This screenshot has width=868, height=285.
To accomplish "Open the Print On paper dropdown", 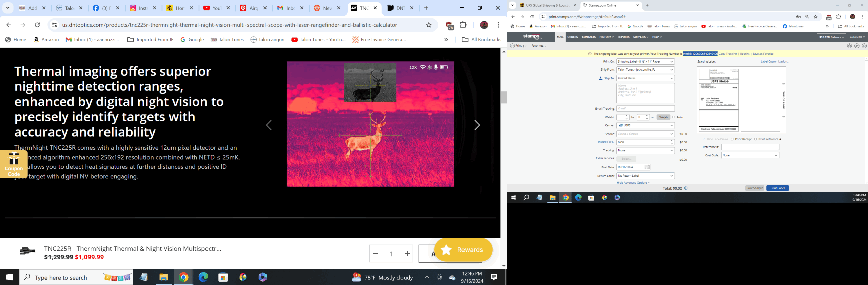I will [x=646, y=62].
